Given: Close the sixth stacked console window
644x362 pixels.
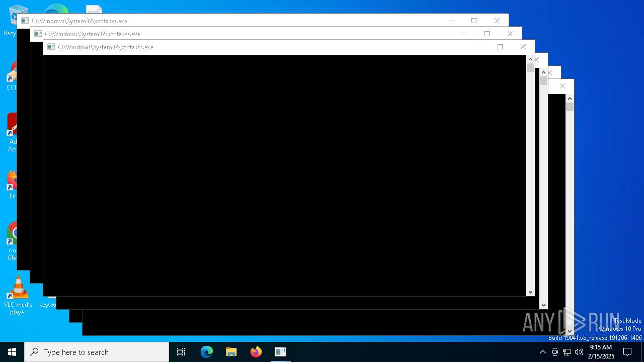Looking at the screenshot, I should (x=562, y=86).
